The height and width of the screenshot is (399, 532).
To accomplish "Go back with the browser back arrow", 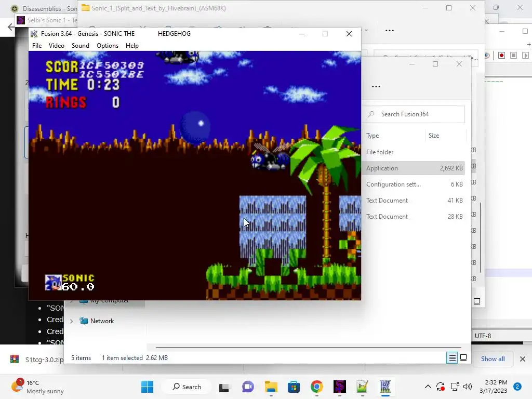I will [11, 27].
